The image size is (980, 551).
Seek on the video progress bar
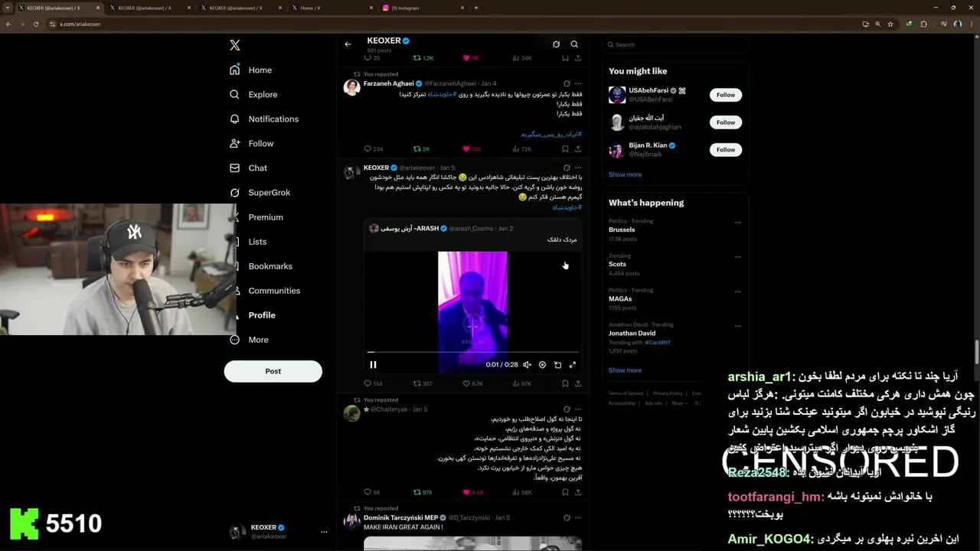click(472, 352)
